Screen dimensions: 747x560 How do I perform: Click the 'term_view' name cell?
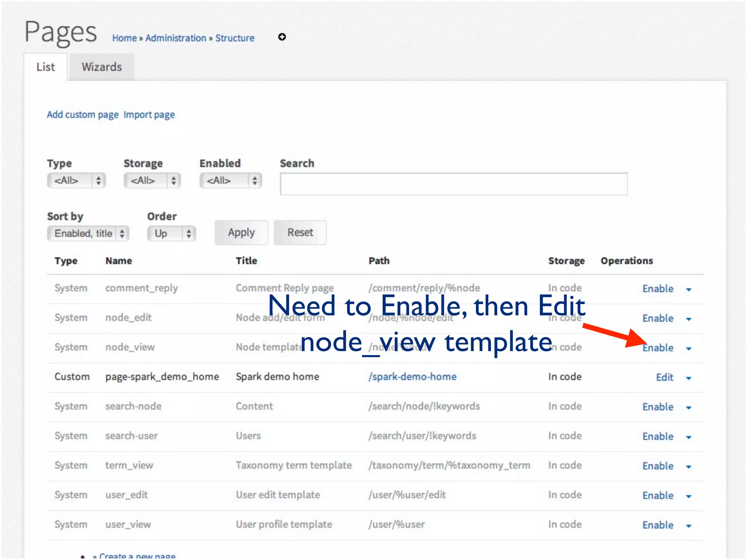(x=129, y=465)
